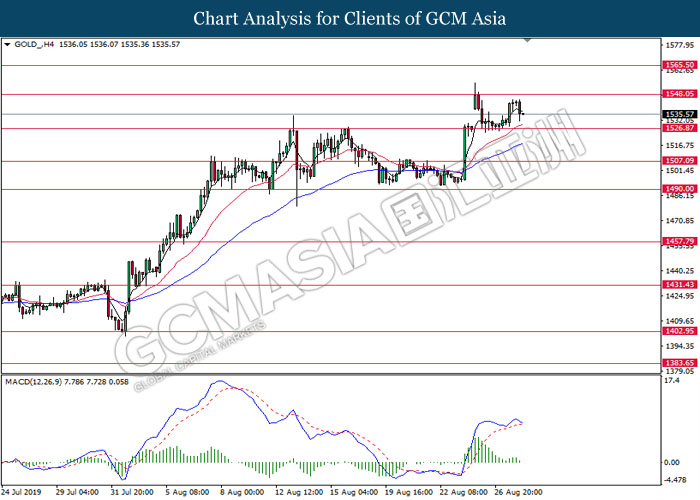Select the 1565.50 price level label
The image size is (700, 500).
[x=679, y=65]
